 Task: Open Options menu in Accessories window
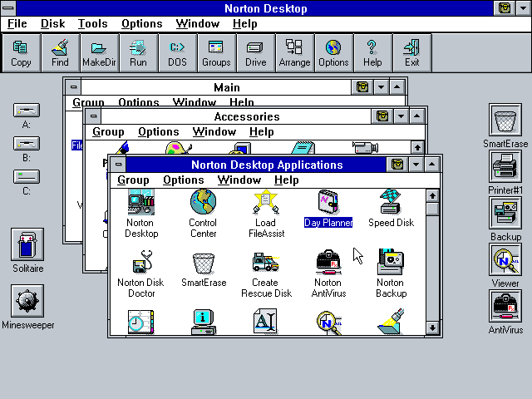coord(159,131)
